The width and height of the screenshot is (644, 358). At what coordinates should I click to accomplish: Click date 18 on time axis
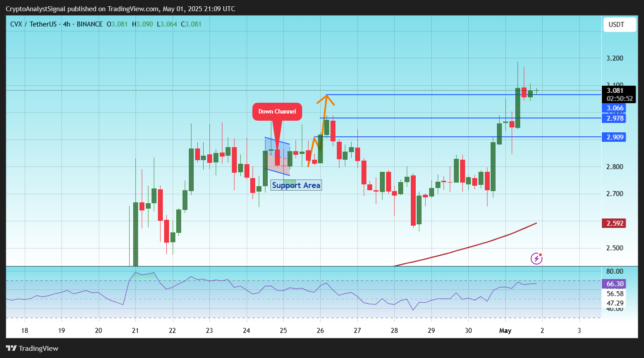click(24, 331)
